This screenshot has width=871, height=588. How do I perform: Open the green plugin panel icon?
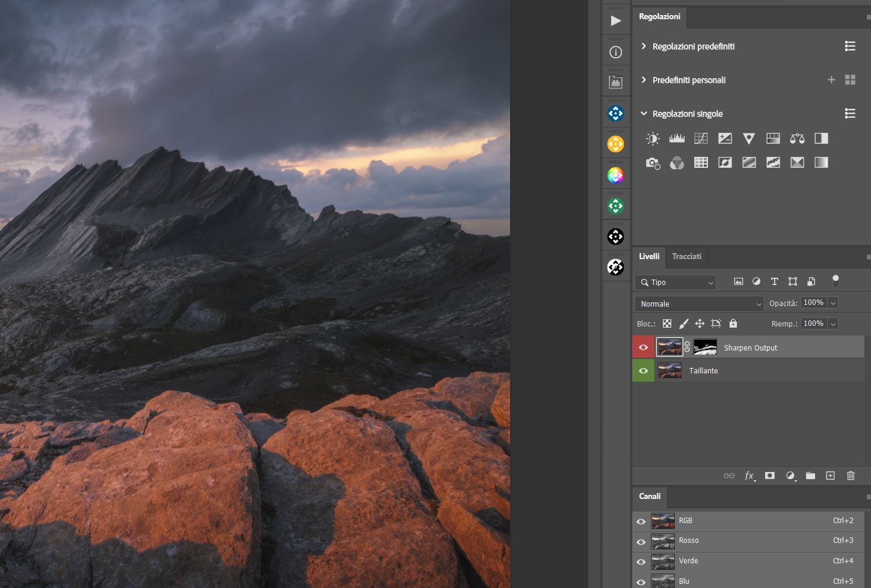coord(615,206)
